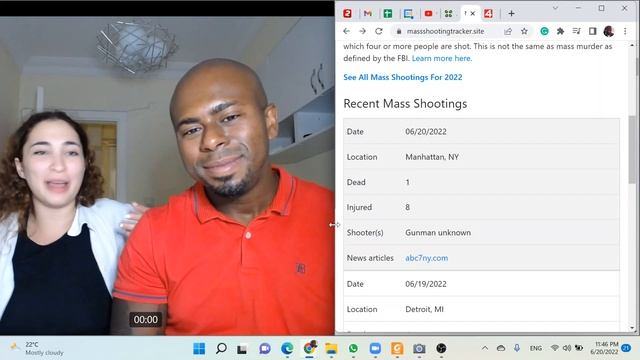Open the Windows Start menu

click(x=199, y=349)
